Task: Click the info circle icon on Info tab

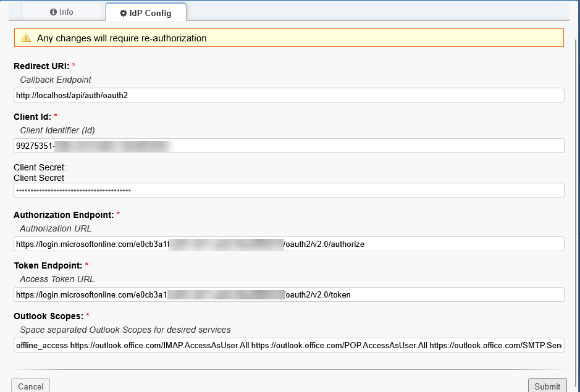Action: click(54, 12)
